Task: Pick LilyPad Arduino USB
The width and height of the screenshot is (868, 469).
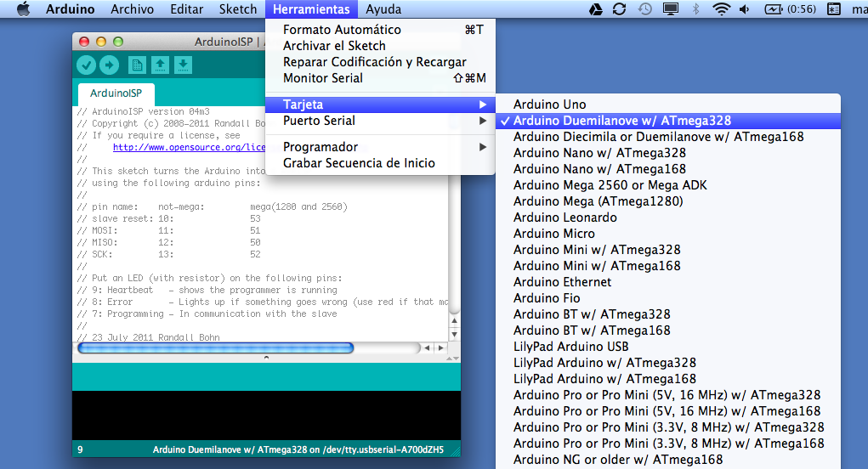Action: tap(668, 347)
